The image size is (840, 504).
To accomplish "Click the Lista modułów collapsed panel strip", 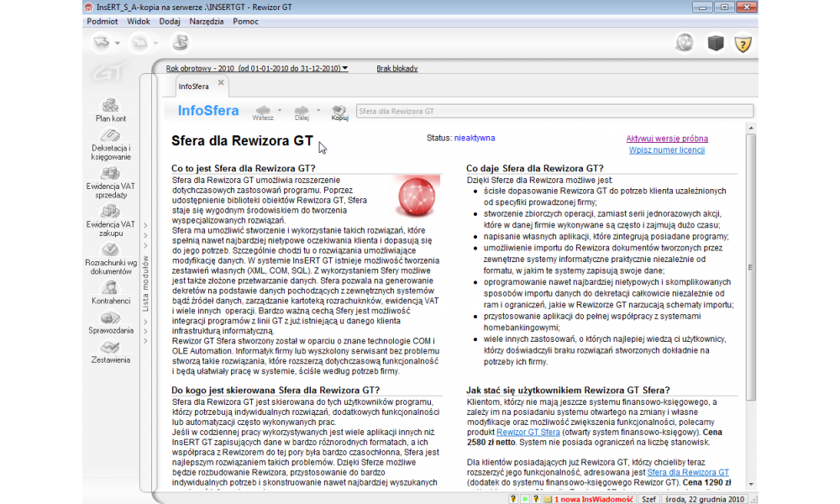I will [145, 283].
